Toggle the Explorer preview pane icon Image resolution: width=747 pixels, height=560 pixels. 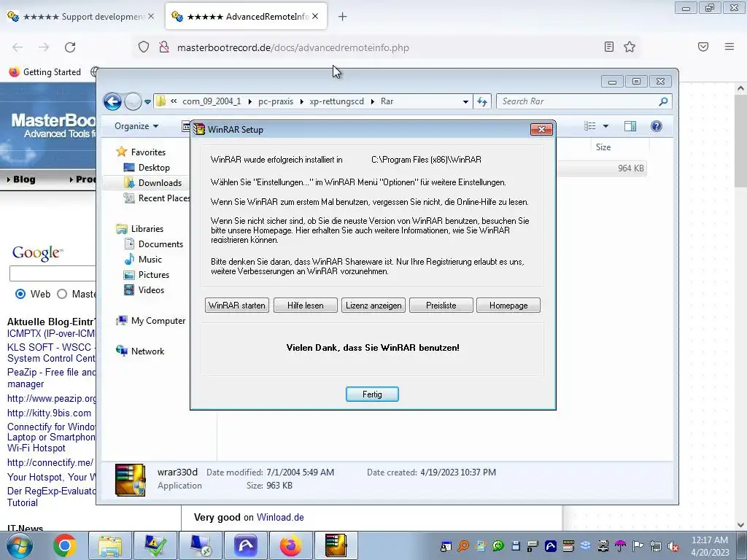(630, 126)
